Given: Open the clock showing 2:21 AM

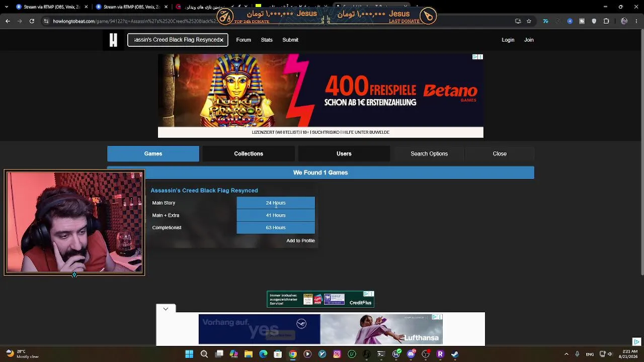Looking at the screenshot, I should coord(629,354).
